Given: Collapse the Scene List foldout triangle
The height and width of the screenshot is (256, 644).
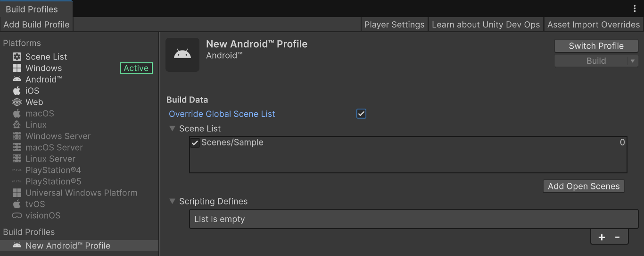Looking at the screenshot, I should tap(173, 128).
